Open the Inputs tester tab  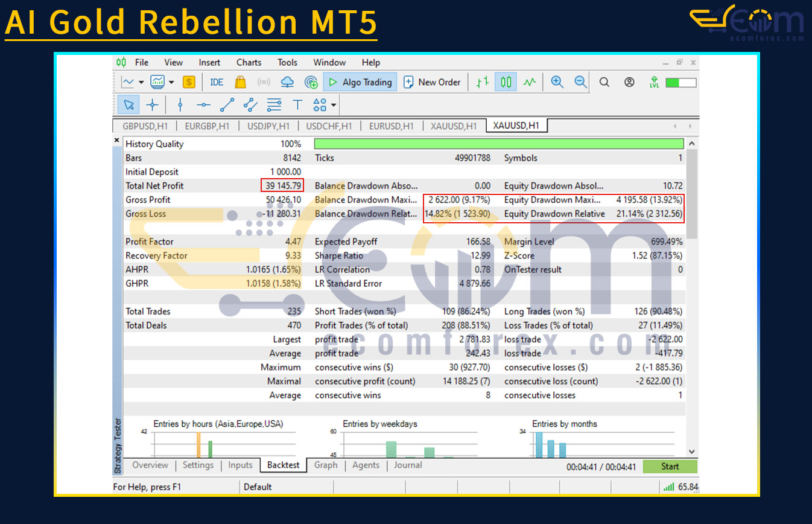[x=240, y=465]
